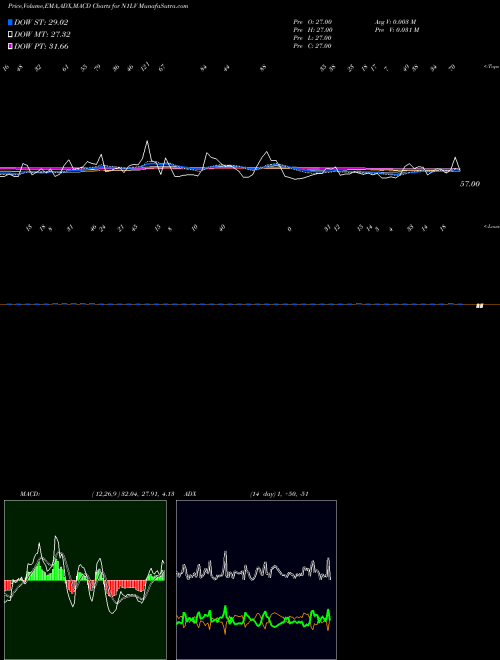The image size is (500, 660).
Task: Select the DOW MT: 27.32 label
Action: click(42, 35)
